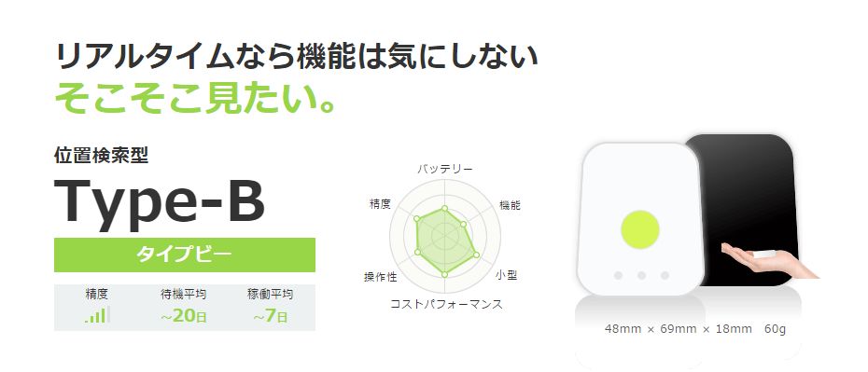The image size is (868, 372).
Task: Click the green そこそこ見たい。 headline
Action: coord(196,99)
